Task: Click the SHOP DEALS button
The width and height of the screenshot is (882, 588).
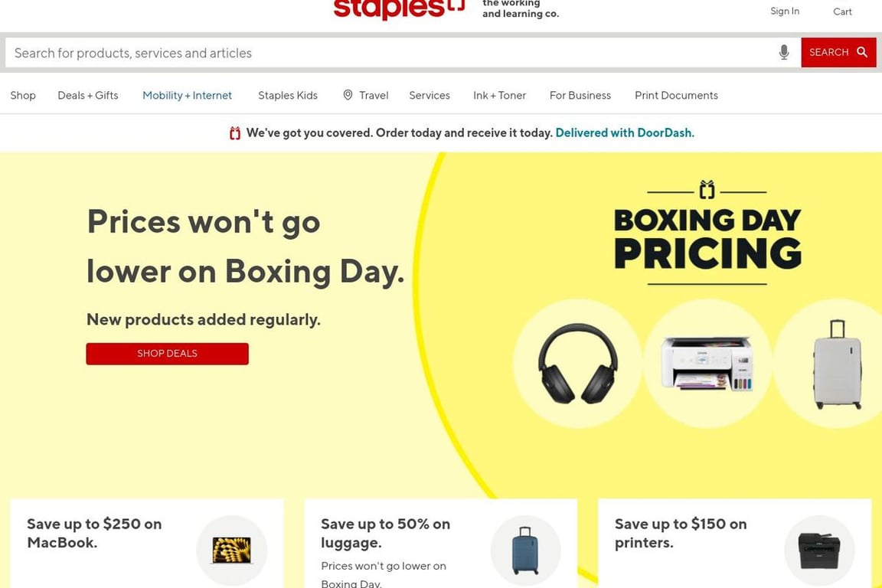Action: (167, 353)
